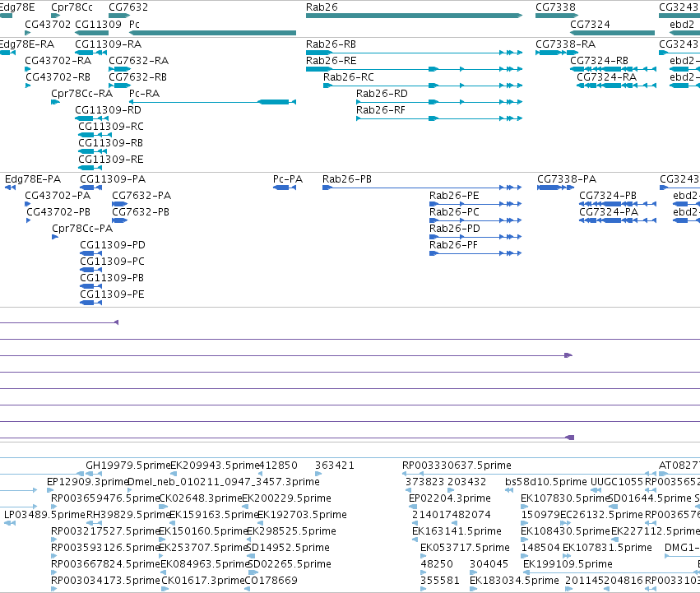Screen dimensions: 700x593
Task: Click the CG7338 gene label
Action: [555, 7]
